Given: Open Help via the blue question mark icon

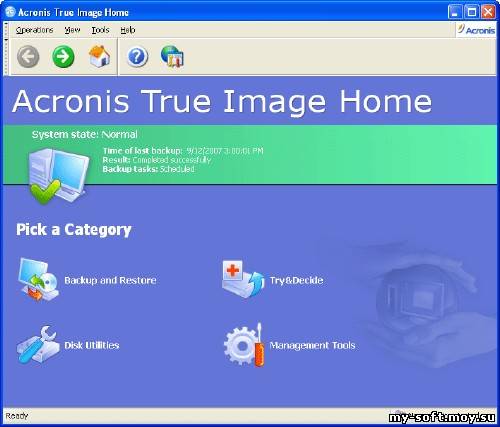Looking at the screenshot, I should coord(137,57).
